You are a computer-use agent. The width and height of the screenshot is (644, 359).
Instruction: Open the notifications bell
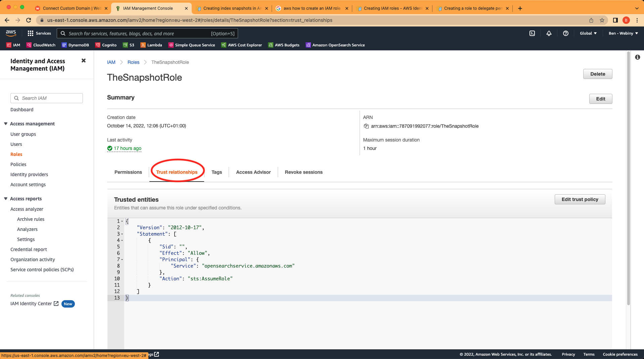coord(549,33)
